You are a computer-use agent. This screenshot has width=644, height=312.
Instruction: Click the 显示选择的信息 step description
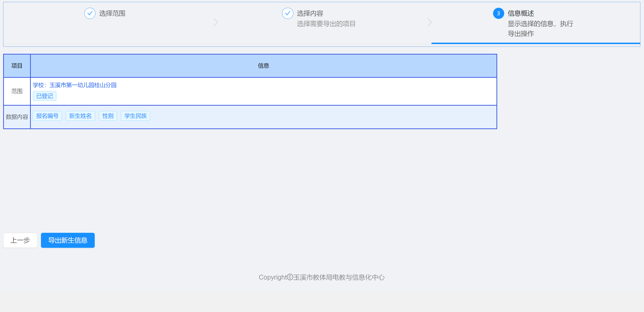pyautogui.click(x=541, y=29)
